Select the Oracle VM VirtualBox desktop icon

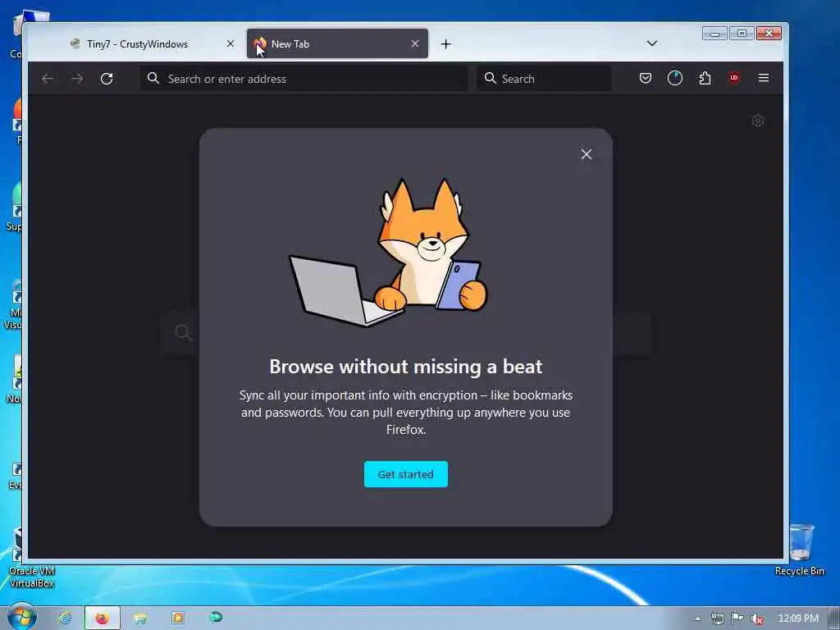tap(31, 557)
